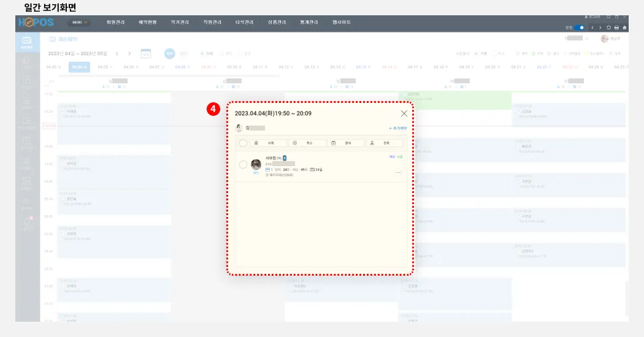
Task: Click the HPOS logo
Action: [36, 23]
